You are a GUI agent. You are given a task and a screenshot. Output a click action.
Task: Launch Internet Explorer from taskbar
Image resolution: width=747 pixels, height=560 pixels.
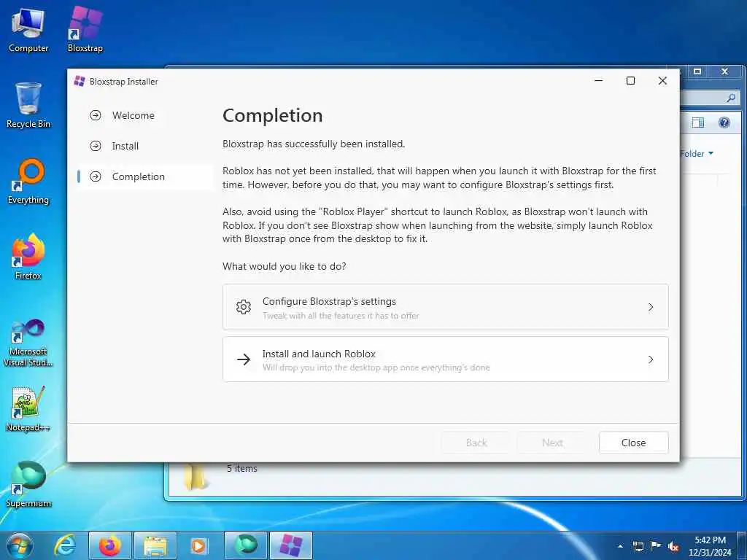pos(64,545)
